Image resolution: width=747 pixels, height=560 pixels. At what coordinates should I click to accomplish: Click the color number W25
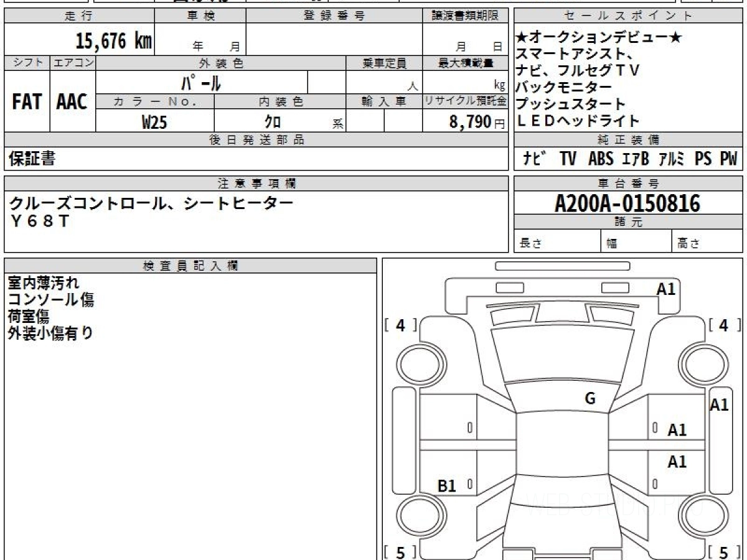coord(154,122)
